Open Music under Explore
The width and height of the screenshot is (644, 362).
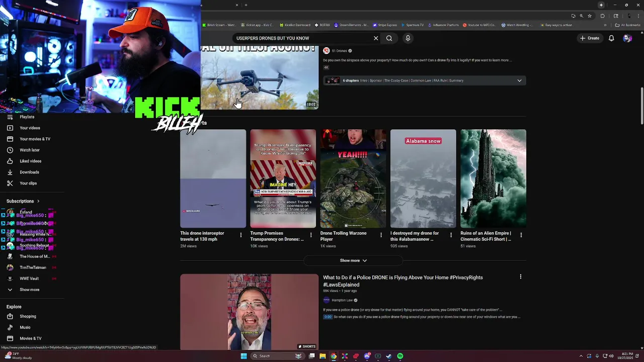tap(25, 327)
